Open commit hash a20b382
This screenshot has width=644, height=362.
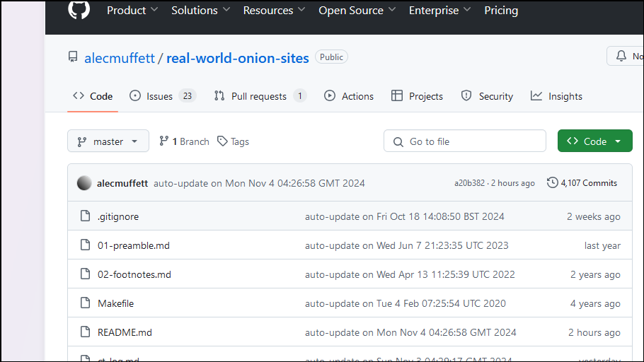pos(469,183)
